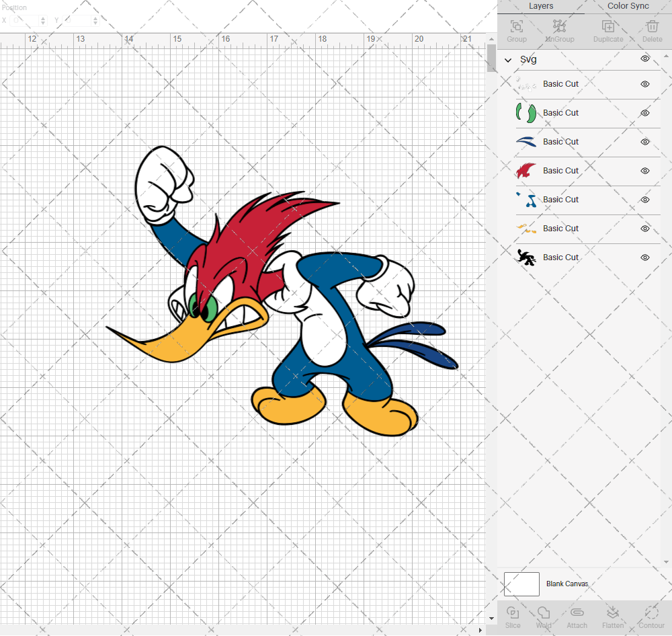
Task: Click the Duplicate icon
Action: pyautogui.click(x=607, y=27)
